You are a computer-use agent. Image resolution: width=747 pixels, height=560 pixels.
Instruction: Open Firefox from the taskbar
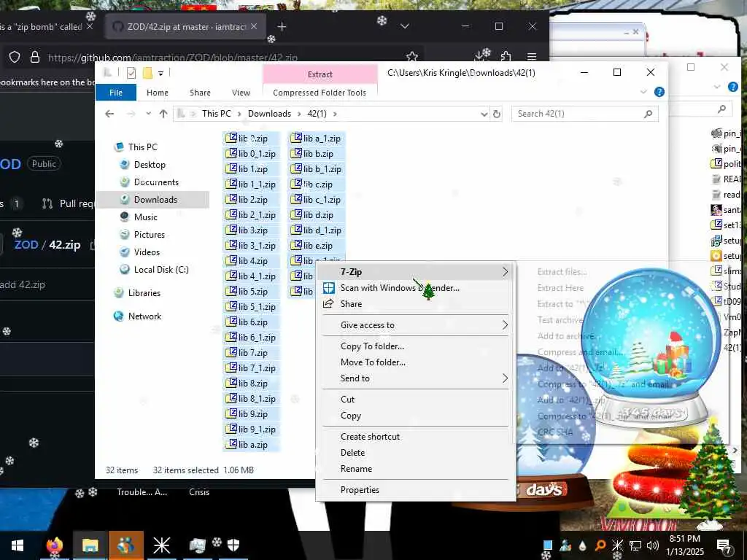point(54,545)
